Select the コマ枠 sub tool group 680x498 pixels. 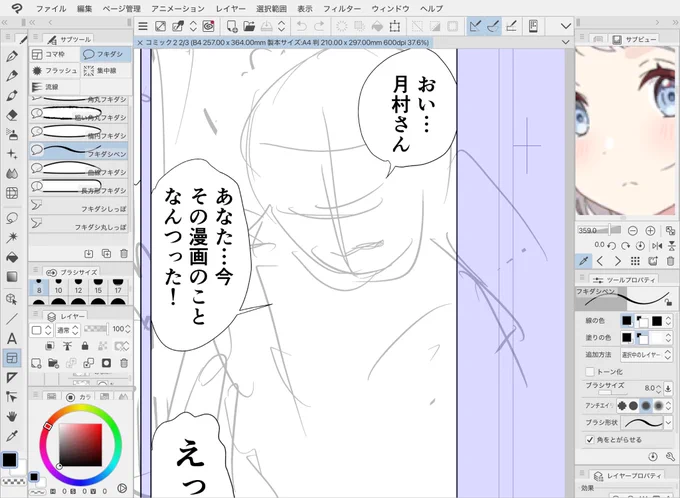tap(54, 54)
